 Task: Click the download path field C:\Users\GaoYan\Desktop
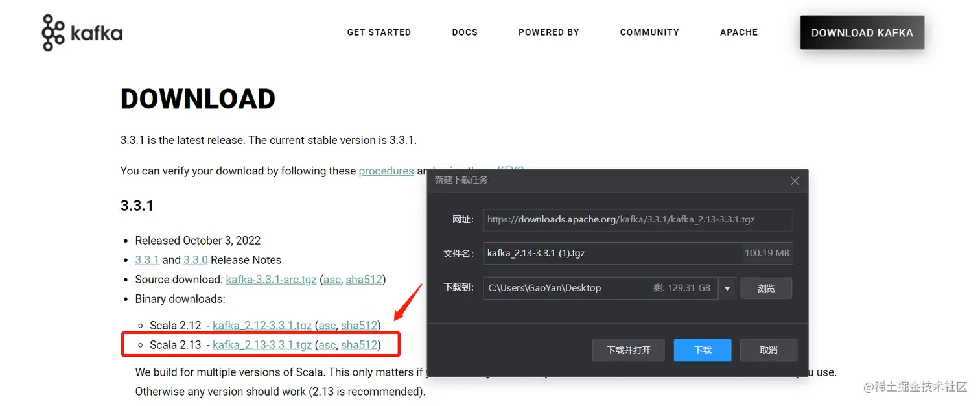pyautogui.click(x=600, y=288)
